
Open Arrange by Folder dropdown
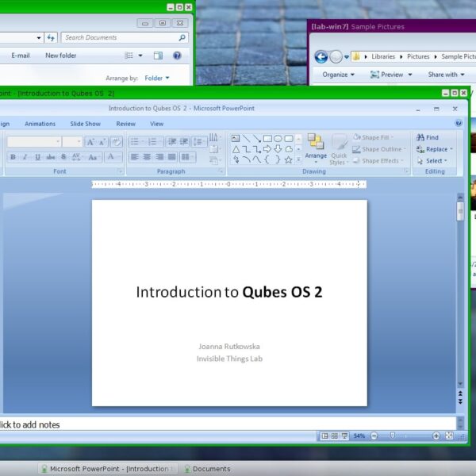(157, 79)
